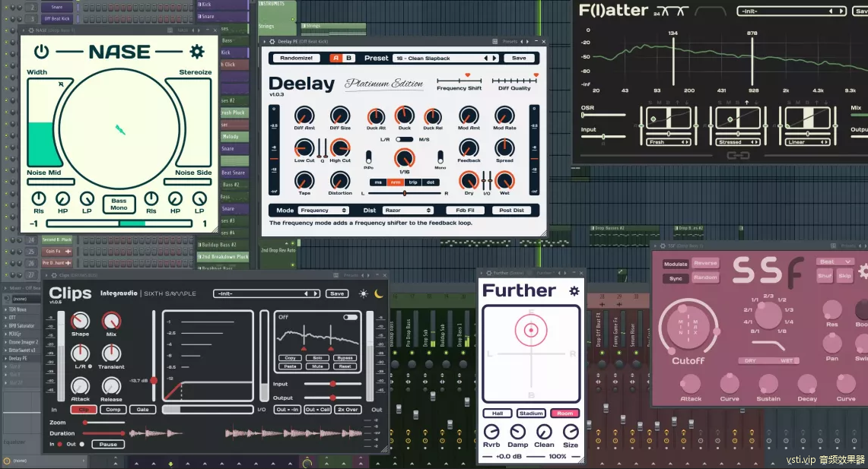868x469 pixels.
Task: Click the Deelay Randomize! button
Action: [x=296, y=58]
